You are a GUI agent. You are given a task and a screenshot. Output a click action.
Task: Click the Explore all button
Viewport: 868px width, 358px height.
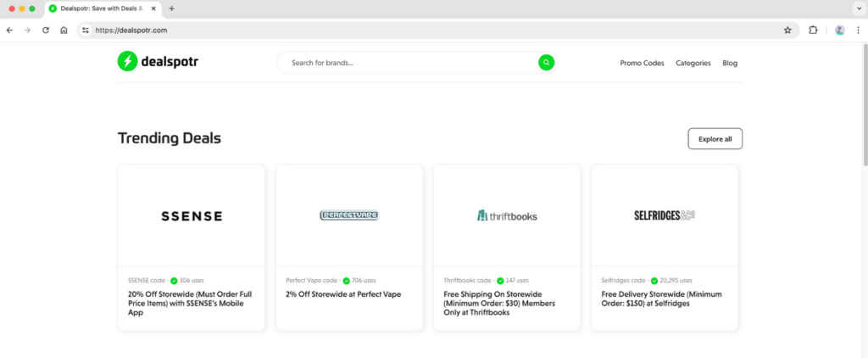coord(715,139)
